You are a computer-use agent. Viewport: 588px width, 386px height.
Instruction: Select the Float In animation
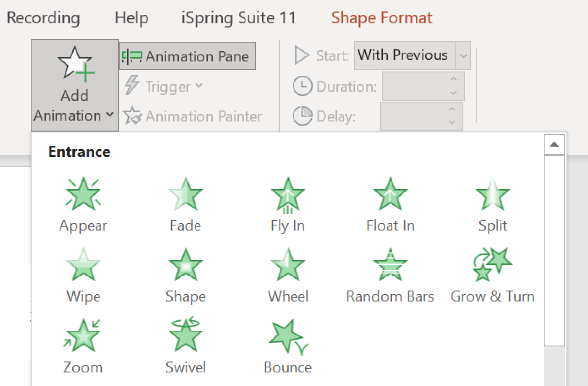tap(390, 202)
